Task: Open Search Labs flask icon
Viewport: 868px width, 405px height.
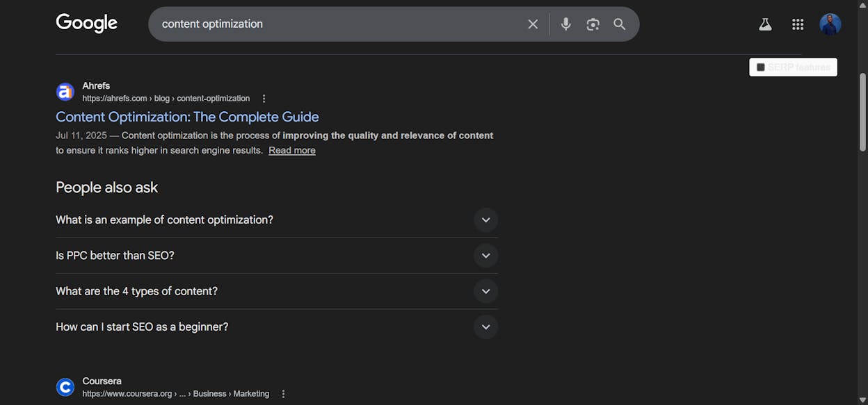Action: [x=765, y=24]
